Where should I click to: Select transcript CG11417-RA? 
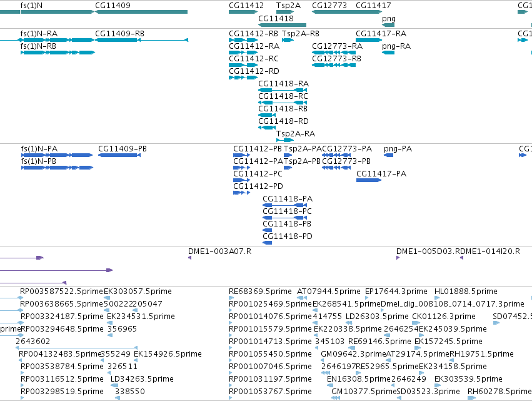pyautogui.click(x=381, y=34)
